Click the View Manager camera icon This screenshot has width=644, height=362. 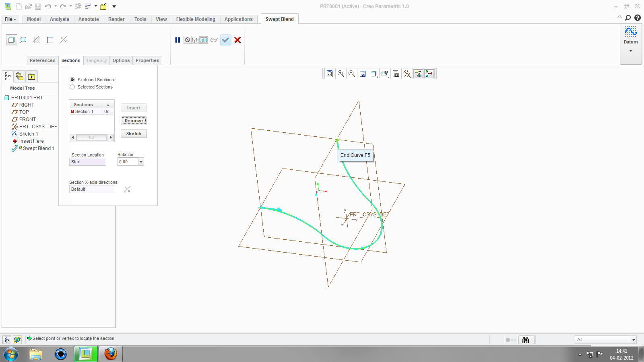(x=396, y=74)
